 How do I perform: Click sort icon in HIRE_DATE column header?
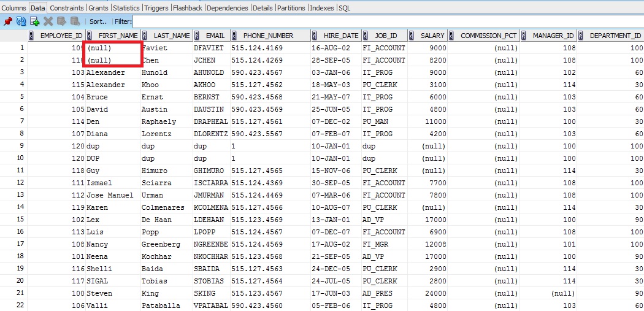pos(314,36)
